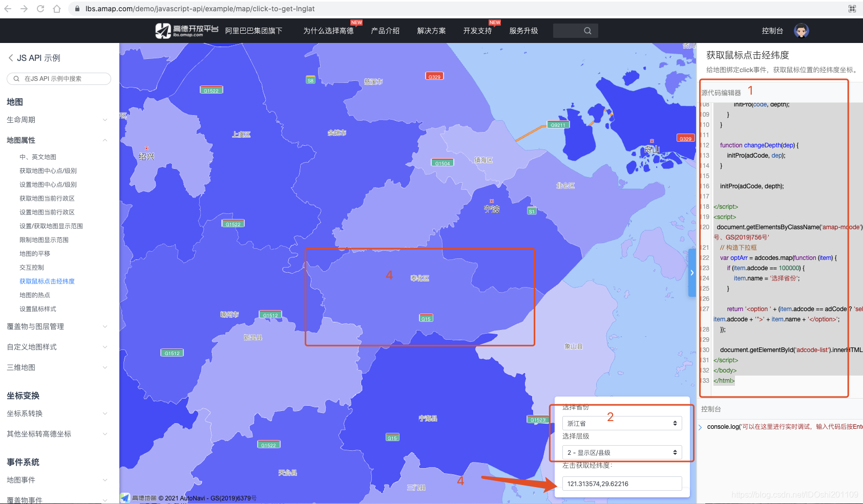Open the 交互控制 example
The height and width of the screenshot is (504, 863).
click(x=32, y=268)
